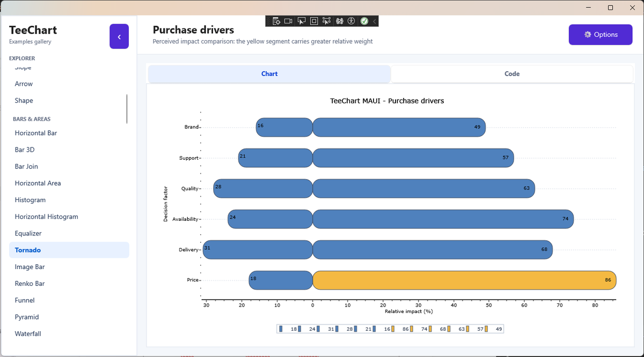Click the Delivery right bar valued 68
The height and width of the screenshot is (357, 644).
[433, 250]
